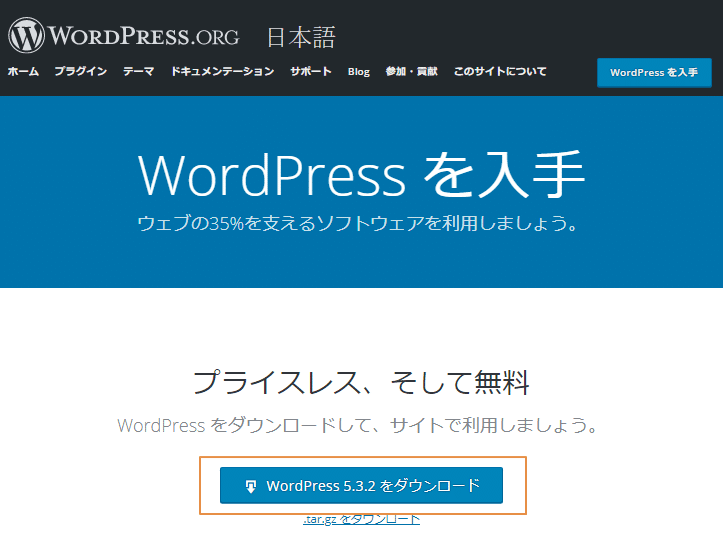This screenshot has width=723, height=544.
Task: Open the 参加・貢献 menu item
Action: pos(411,71)
